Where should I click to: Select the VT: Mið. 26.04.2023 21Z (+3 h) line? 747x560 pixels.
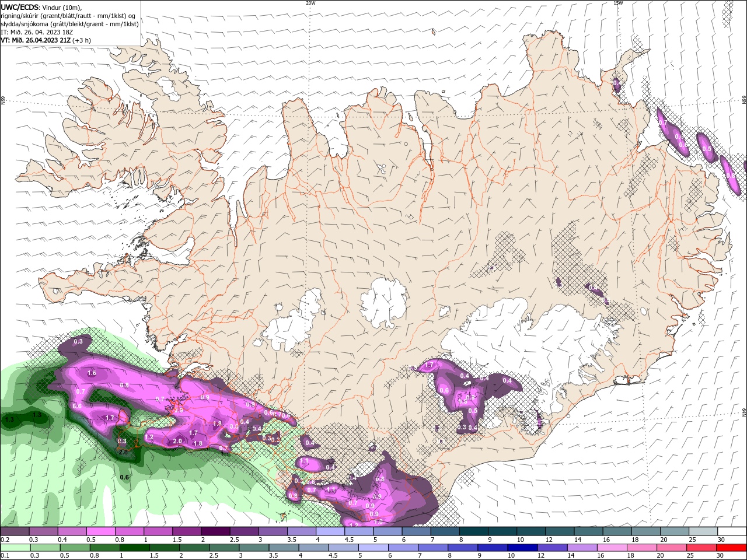point(46,40)
